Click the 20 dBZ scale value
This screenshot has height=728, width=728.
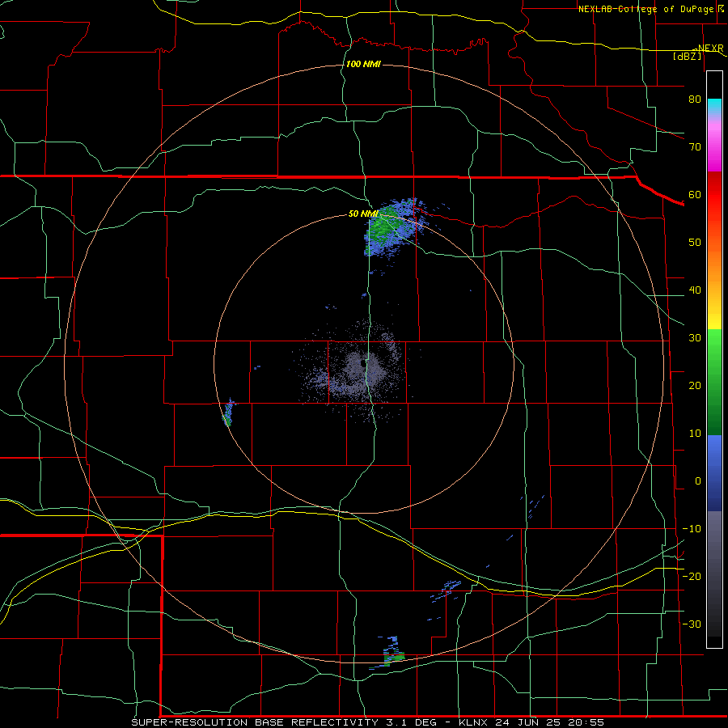(695, 385)
